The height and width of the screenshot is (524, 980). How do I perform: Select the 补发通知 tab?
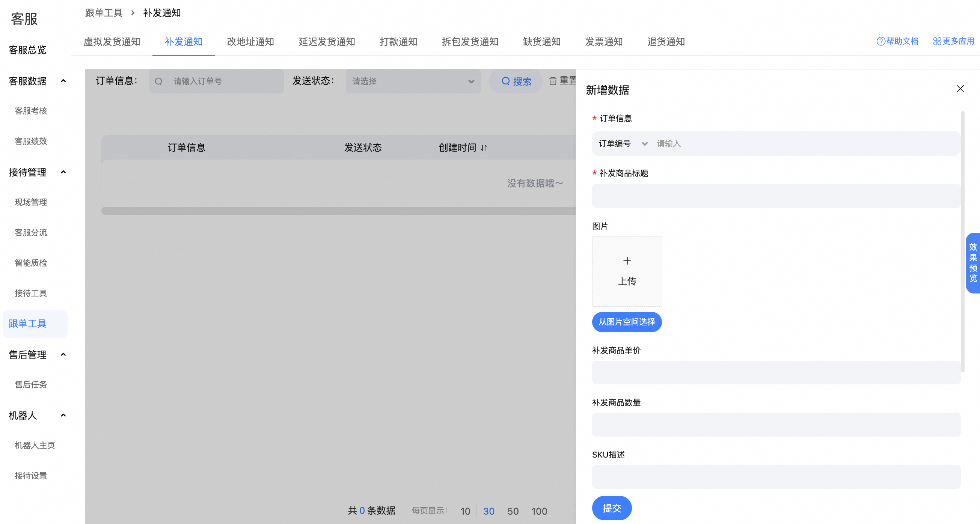(183, 42)
